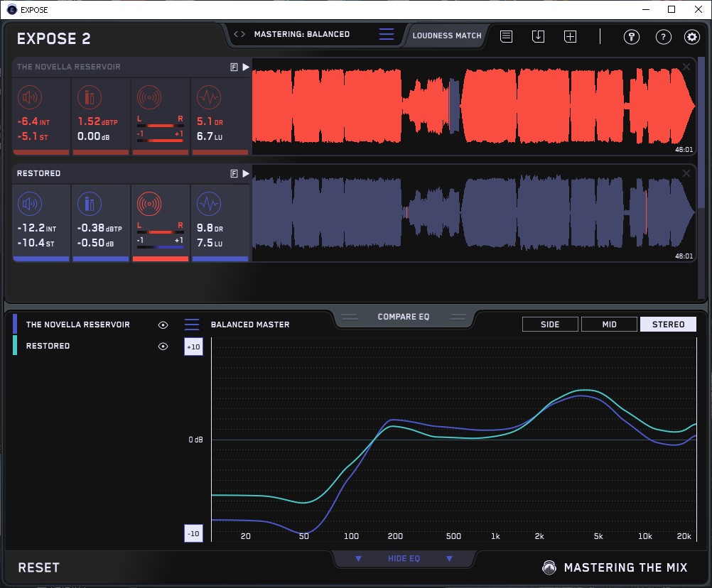Click the EXPOSE 2 logo title

coord(53,38)
